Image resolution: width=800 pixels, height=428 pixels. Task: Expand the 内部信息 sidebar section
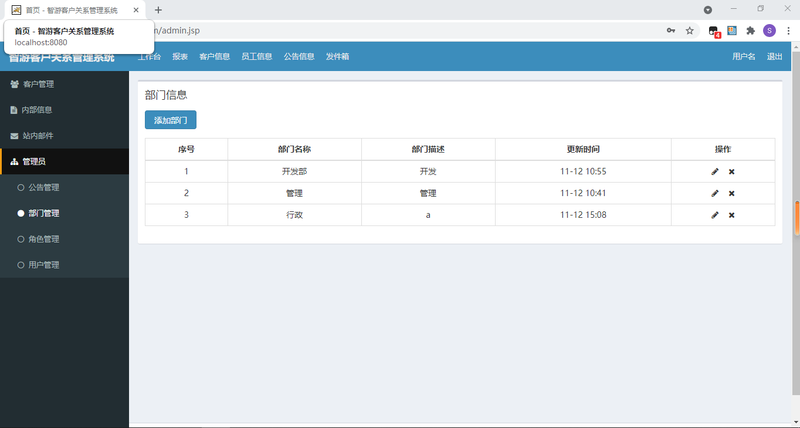[x=64, y=110]
